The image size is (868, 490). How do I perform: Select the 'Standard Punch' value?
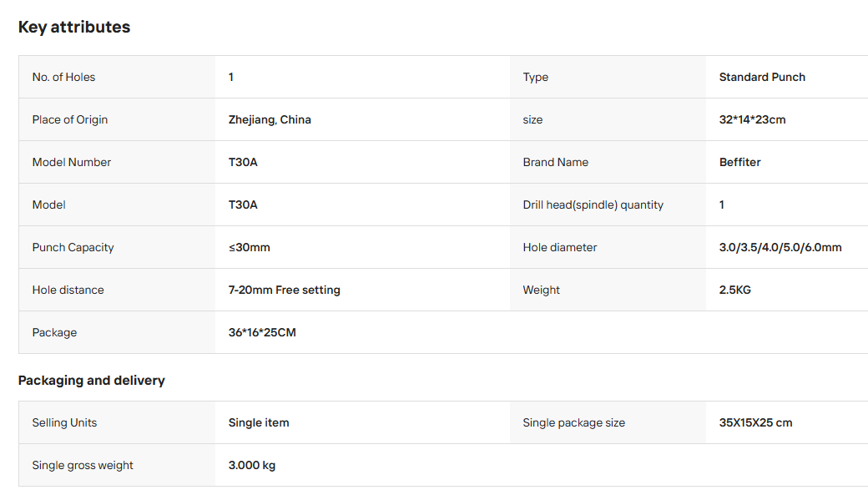pyautogui.click(x=762, y=77)
